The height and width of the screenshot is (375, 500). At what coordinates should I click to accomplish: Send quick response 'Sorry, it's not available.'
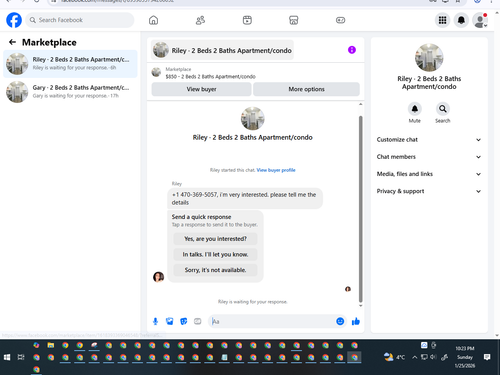point(215,270)
